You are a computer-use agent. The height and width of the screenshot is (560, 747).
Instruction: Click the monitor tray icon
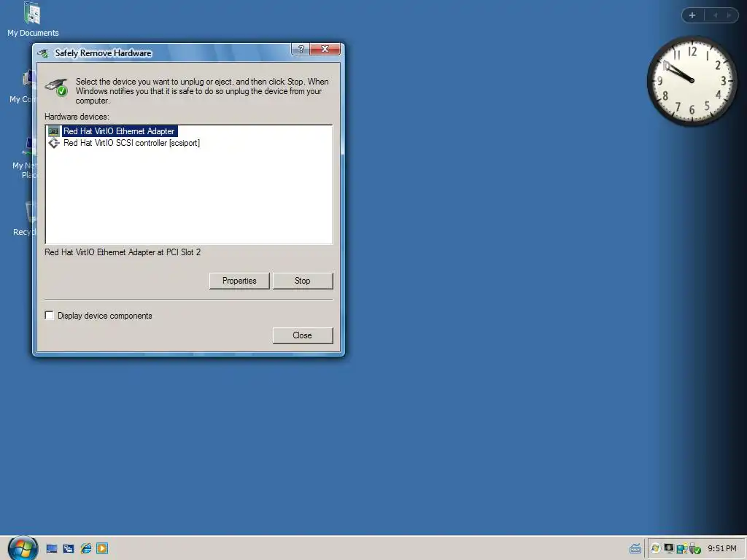pos(669,548)
